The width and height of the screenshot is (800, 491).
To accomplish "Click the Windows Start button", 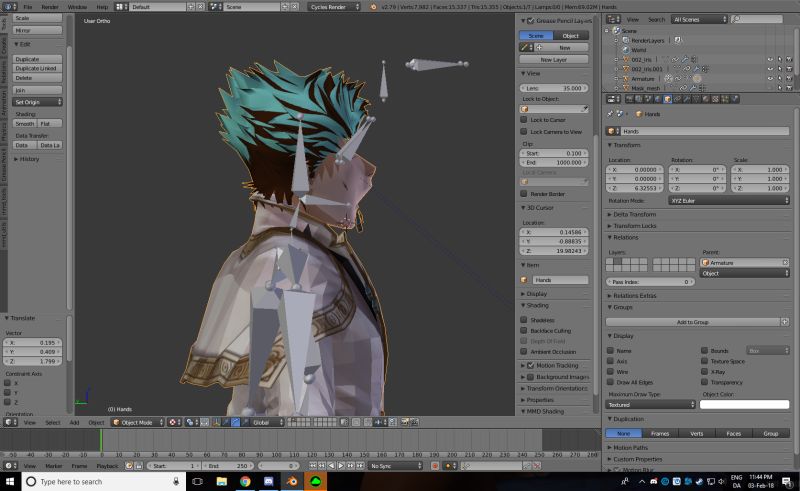I will coord(11,481).
